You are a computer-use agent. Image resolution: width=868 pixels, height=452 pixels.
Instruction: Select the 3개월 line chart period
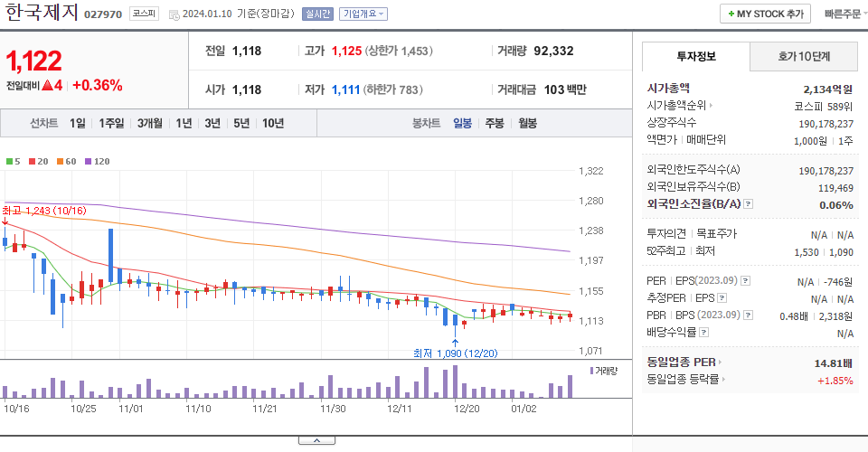point(149,123)
